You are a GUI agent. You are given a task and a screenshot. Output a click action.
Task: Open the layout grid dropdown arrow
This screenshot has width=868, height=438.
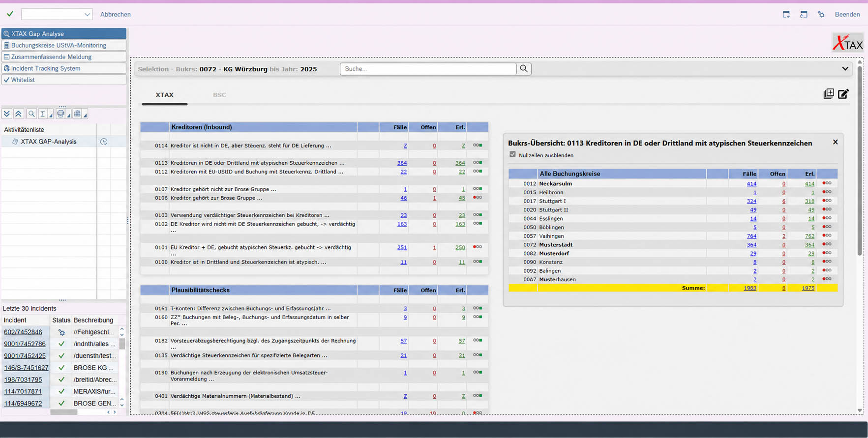(x=86, y=115)
